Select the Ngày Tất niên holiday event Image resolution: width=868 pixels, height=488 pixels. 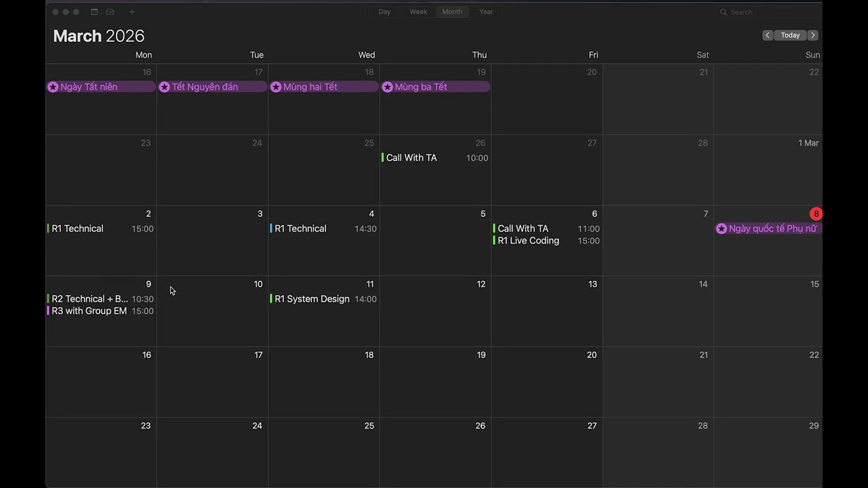[x=101, y=87]
